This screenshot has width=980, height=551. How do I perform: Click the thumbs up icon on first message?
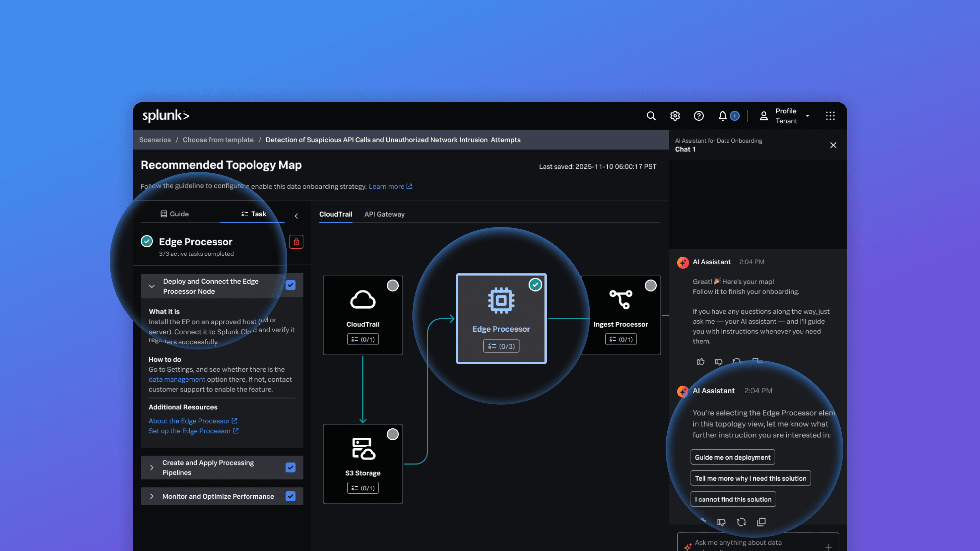700,362
